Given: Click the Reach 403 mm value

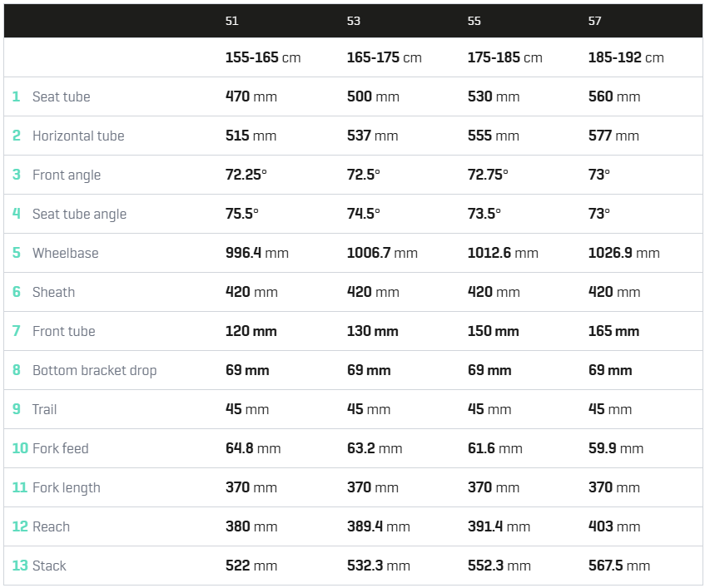Looking at the screenshot, I should coord(614,526).
